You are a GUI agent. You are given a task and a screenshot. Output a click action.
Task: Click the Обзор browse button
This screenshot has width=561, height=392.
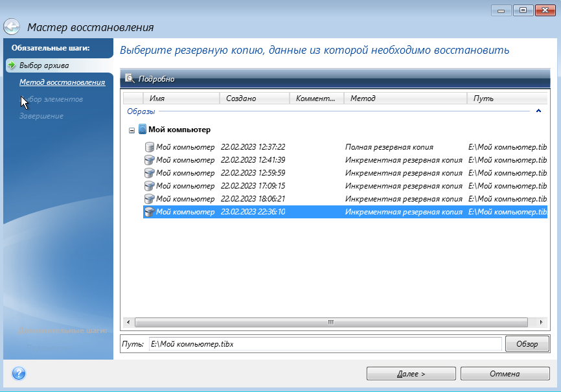527,344
